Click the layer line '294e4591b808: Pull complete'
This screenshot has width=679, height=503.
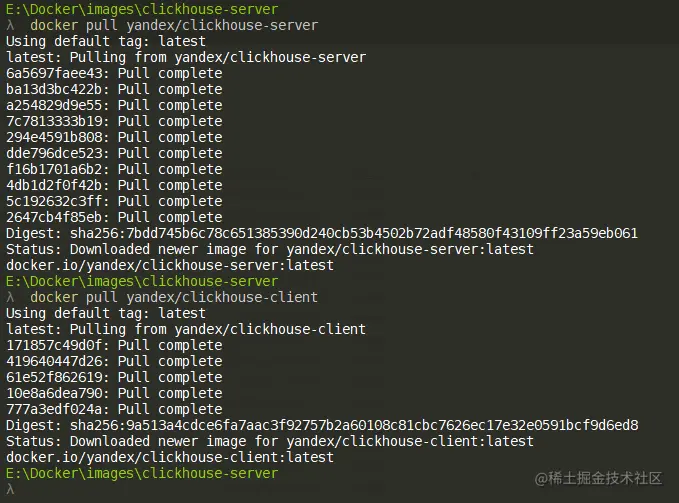pyautogui.click(x=114, y=138)
